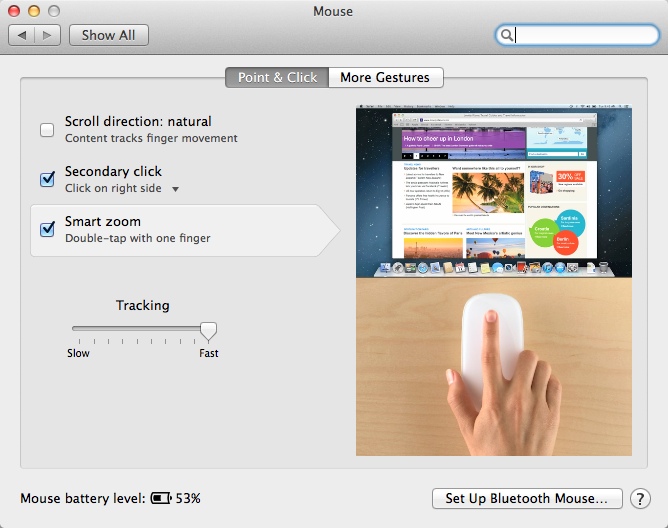Open help via the question mark button
The image size is (668, 528).
coord(640,498)
